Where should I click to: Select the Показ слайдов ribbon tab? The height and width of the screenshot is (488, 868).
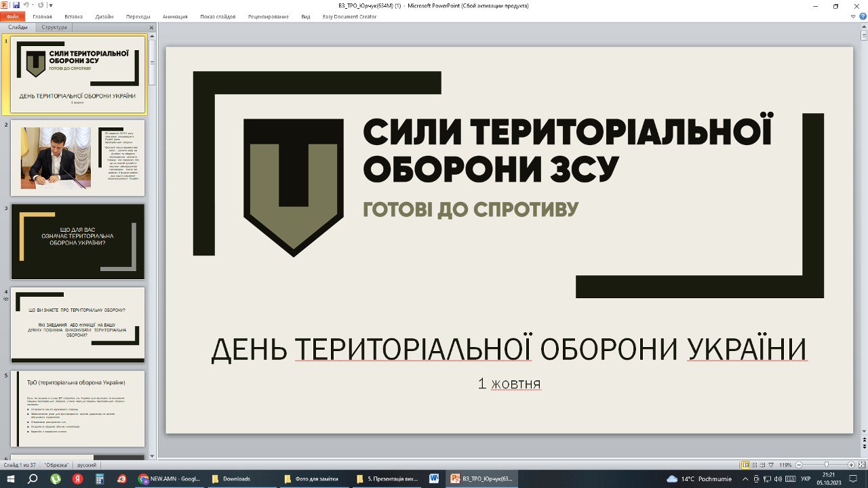(218, 16)
